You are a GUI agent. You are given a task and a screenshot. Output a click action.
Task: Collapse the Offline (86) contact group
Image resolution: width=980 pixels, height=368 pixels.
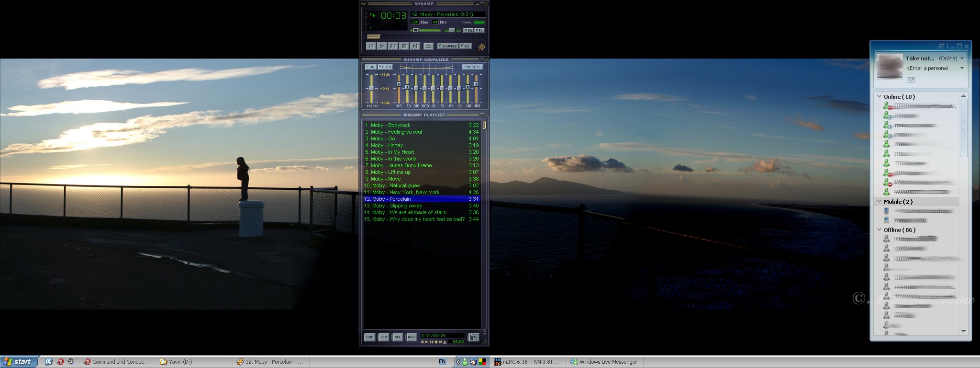coord(879,230)
